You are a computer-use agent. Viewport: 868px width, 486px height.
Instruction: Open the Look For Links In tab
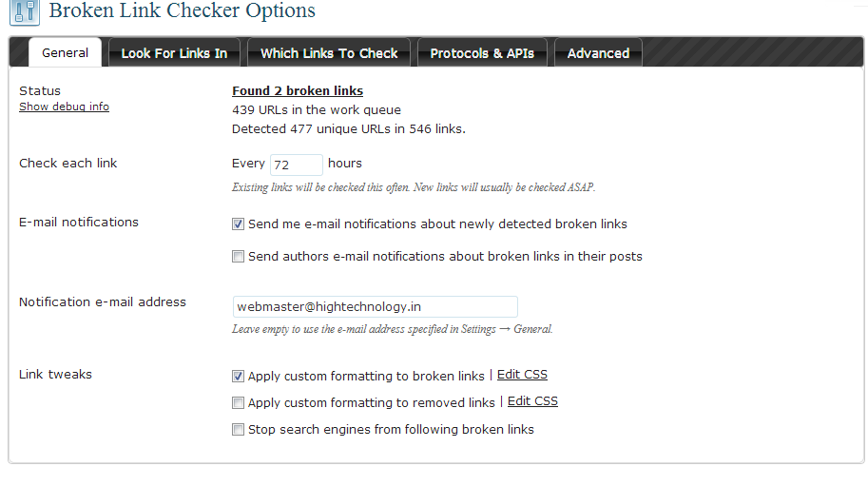[x=174, y=53]
